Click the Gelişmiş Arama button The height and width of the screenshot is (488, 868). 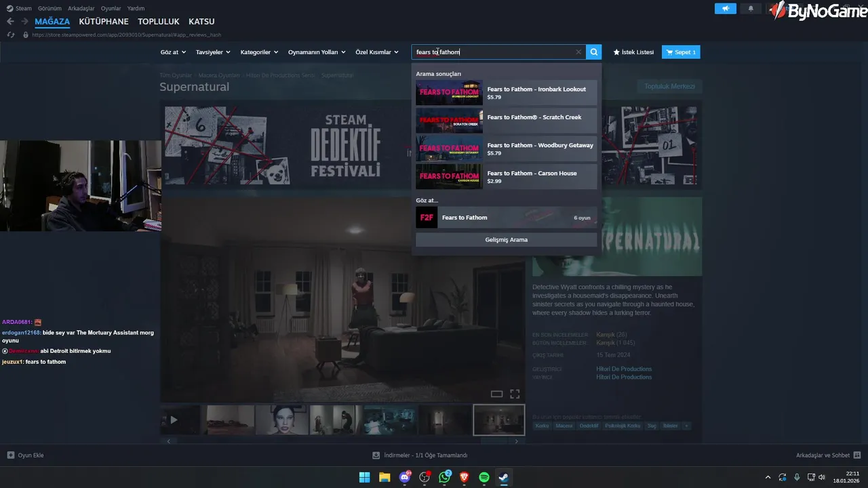pos(507,240)
